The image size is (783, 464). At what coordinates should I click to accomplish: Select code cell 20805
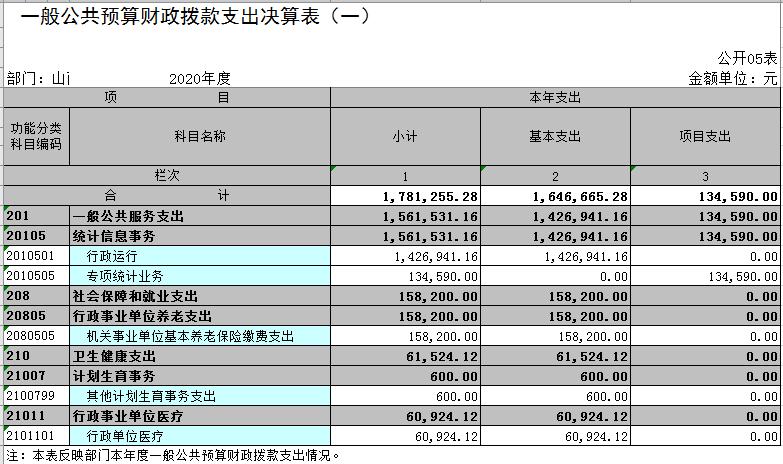tap(36, 316)
